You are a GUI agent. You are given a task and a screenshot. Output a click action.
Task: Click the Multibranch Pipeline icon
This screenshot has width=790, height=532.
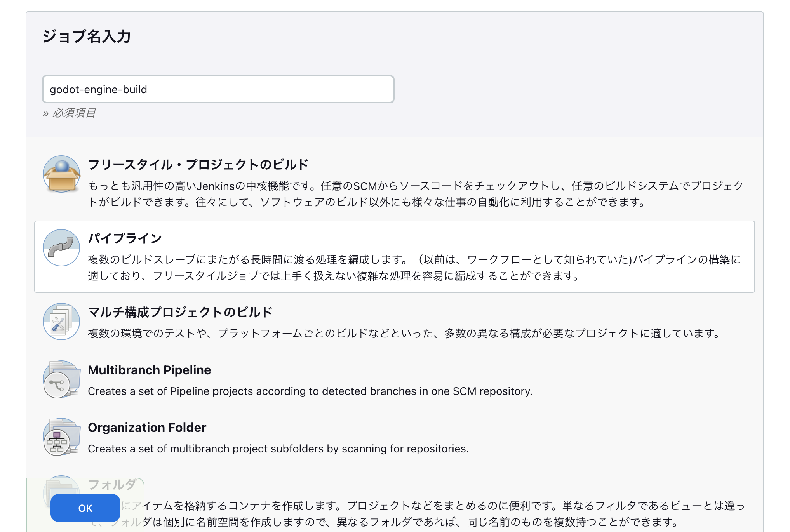(61, 379)
